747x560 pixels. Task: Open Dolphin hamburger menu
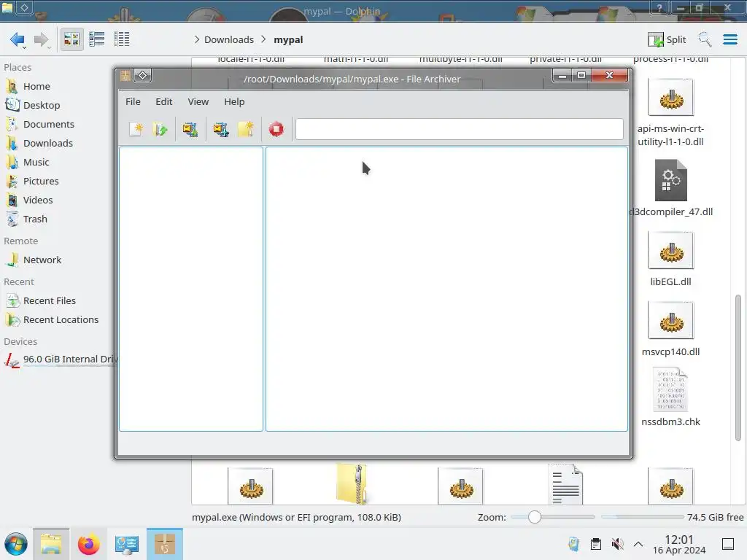[x=730, y=39]
